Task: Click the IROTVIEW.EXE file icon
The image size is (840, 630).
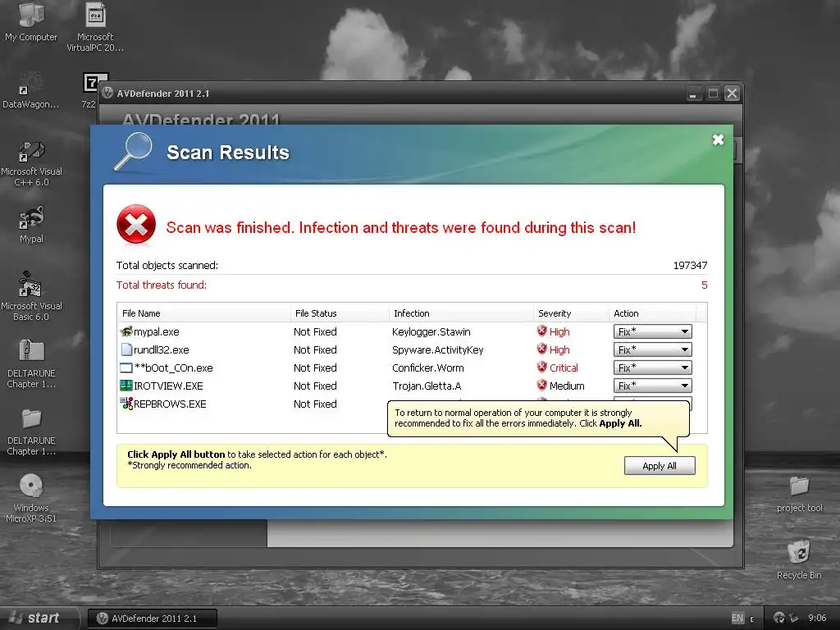Action: click(126, 386)
